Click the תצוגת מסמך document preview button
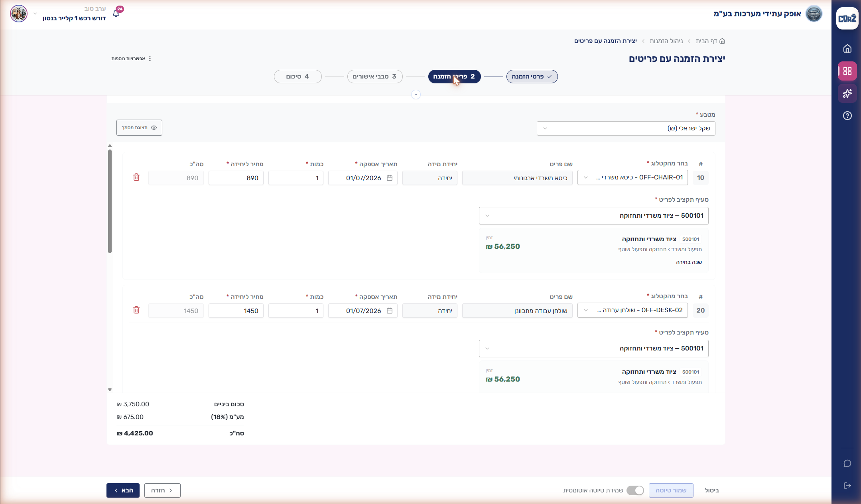 pos(139,128)
